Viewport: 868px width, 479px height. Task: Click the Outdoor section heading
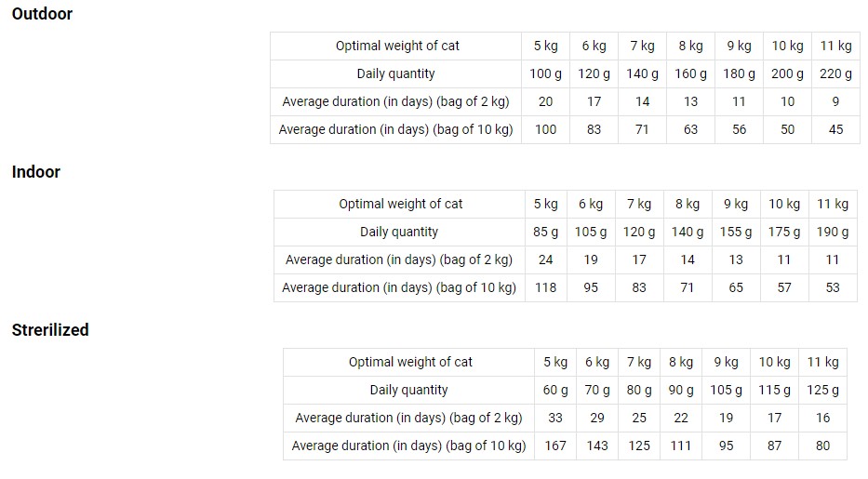42,14
